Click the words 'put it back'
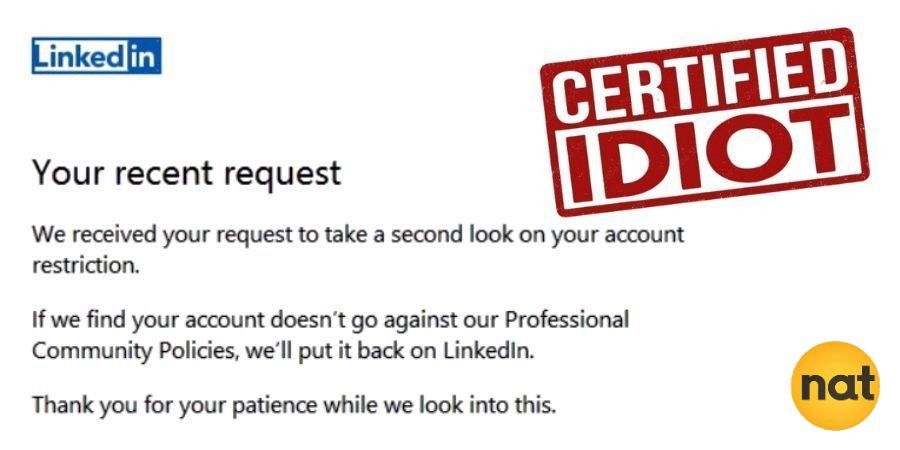900x450 pixels. pyautogui.click(x=340, y=352)
